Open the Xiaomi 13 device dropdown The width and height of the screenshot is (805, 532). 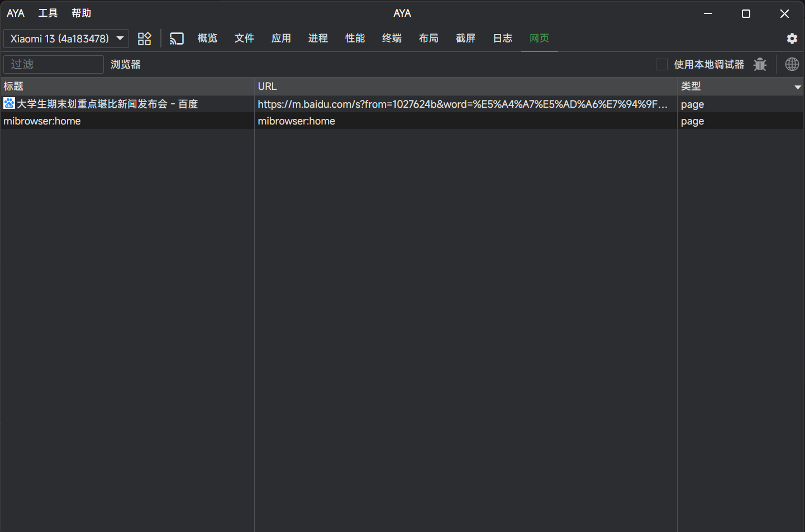[66, 39]
